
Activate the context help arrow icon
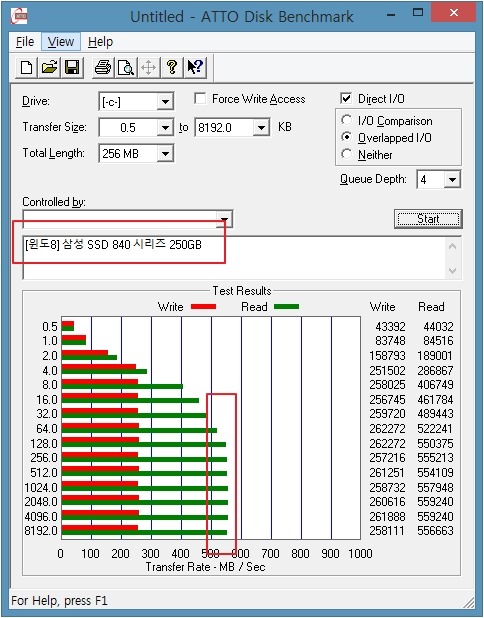[x=195, y=67]
